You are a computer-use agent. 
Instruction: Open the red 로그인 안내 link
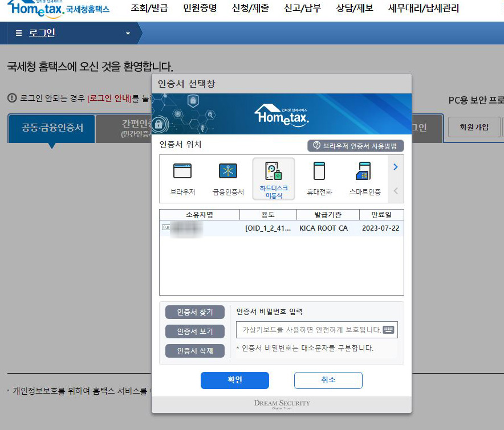tap(109, 99)
